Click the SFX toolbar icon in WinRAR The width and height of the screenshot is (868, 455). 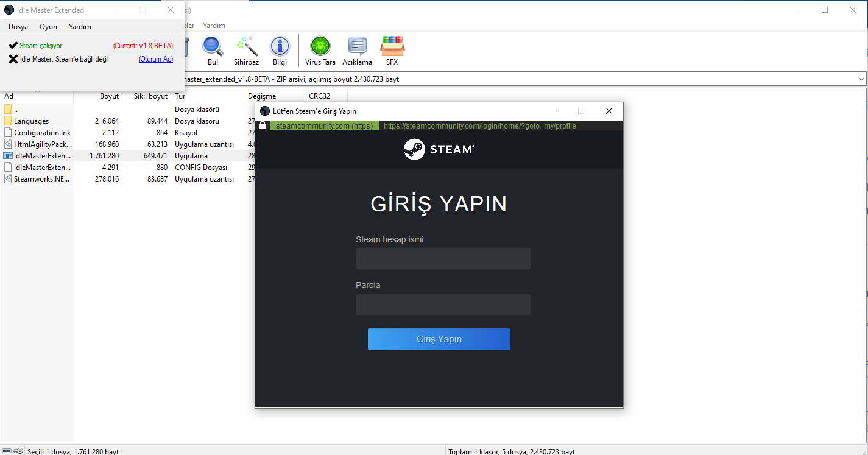[392, 46]
